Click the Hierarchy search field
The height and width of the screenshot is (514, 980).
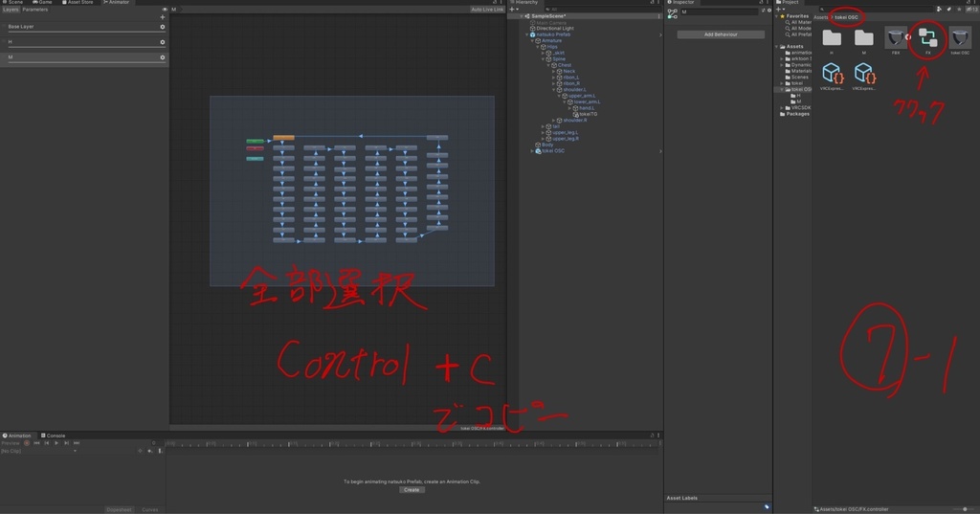click(x=601, y=10)
